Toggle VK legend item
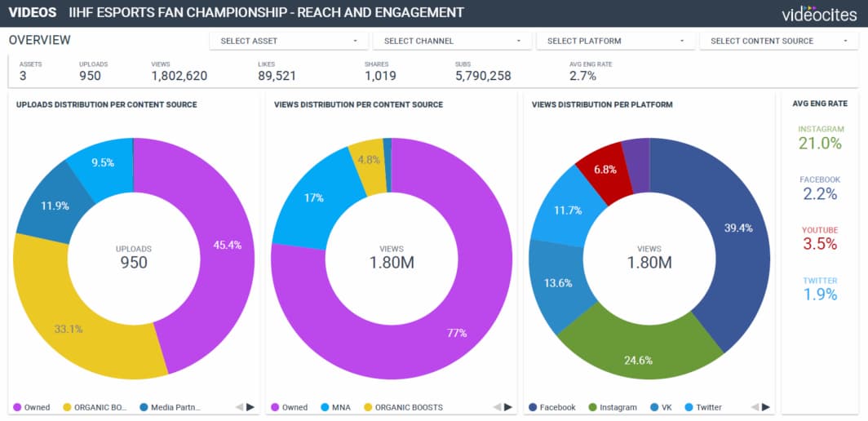Screen dimensions: 868x421 661,407
